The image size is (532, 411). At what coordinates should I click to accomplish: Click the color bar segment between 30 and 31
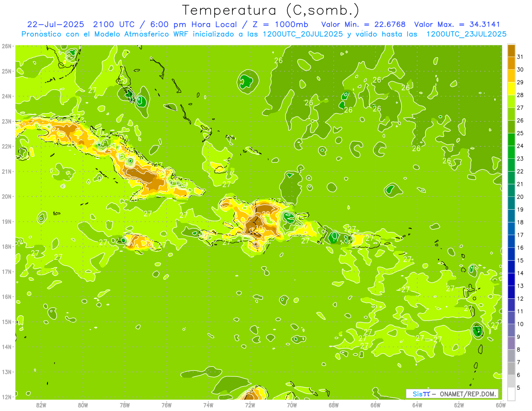[x=511, y=63]
